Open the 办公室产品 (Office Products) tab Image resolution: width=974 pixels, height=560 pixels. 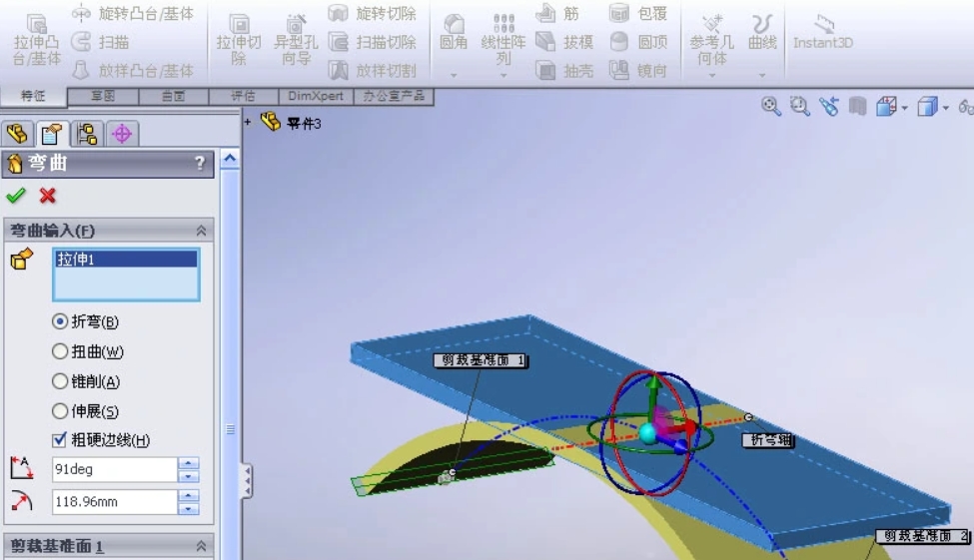point(394,96)
